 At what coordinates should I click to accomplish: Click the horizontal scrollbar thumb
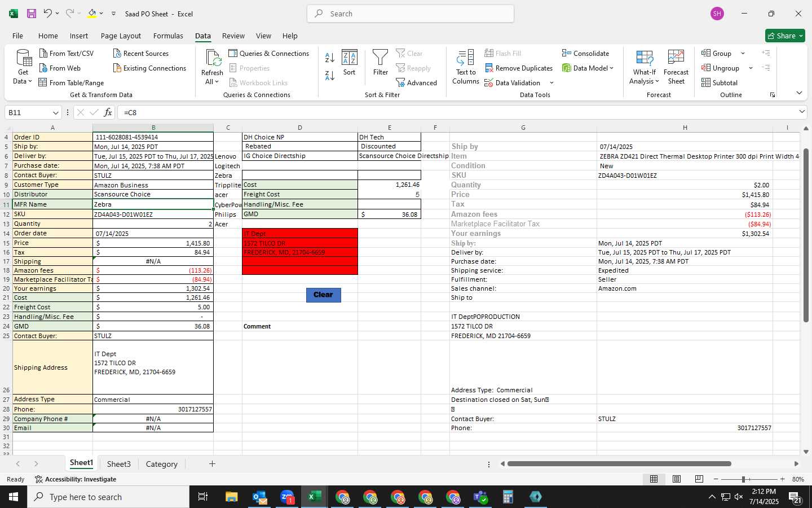coord(619,464)
